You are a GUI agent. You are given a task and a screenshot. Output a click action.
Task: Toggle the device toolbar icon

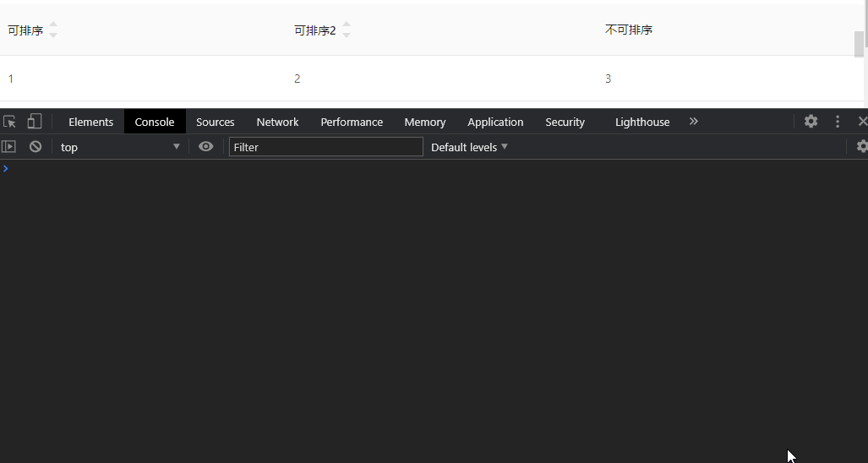point(35,122)
